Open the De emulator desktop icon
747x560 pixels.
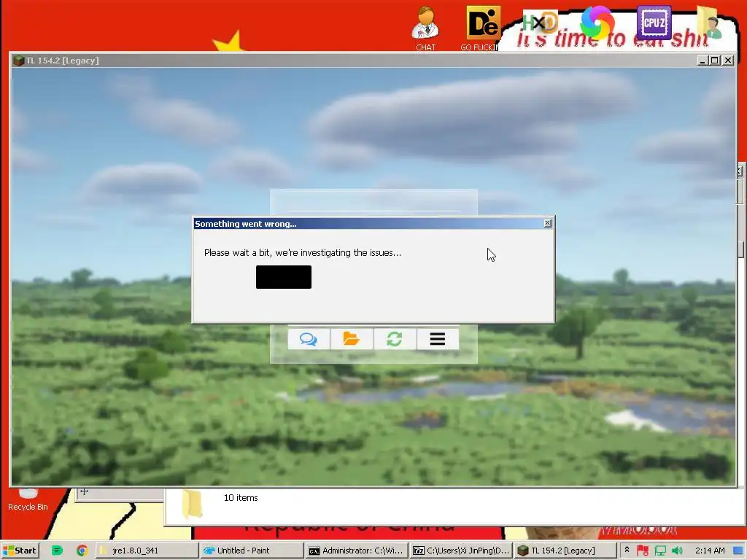pyautogui.click(x=483, y=28)
